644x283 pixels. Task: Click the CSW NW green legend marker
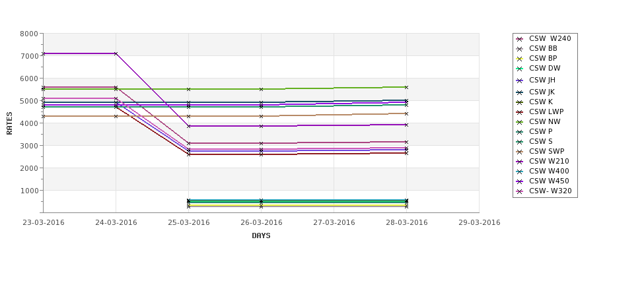pos(520,122)
